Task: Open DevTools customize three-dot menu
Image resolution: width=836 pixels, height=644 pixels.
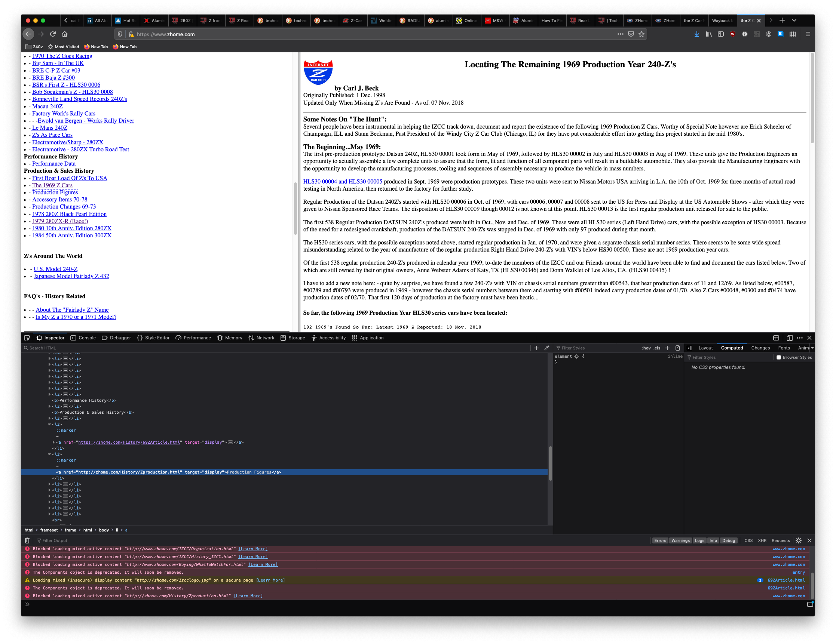Action: (x=800, y=338)
